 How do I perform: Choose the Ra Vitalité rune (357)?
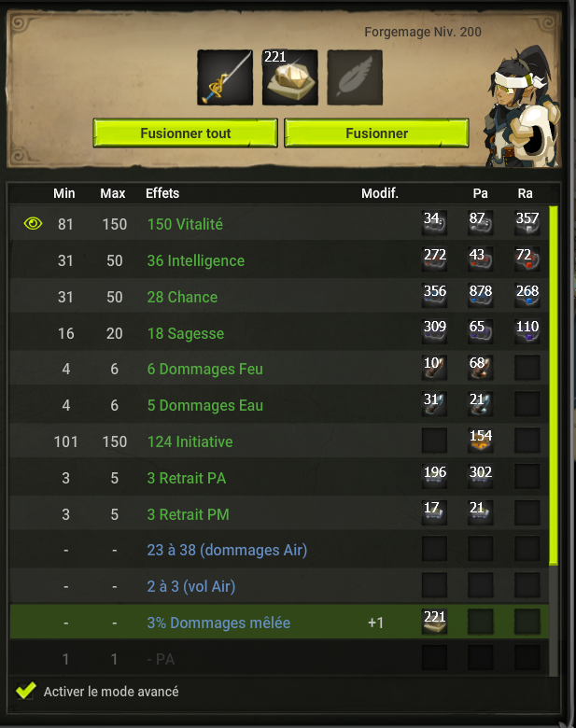[x=527, y=223]
